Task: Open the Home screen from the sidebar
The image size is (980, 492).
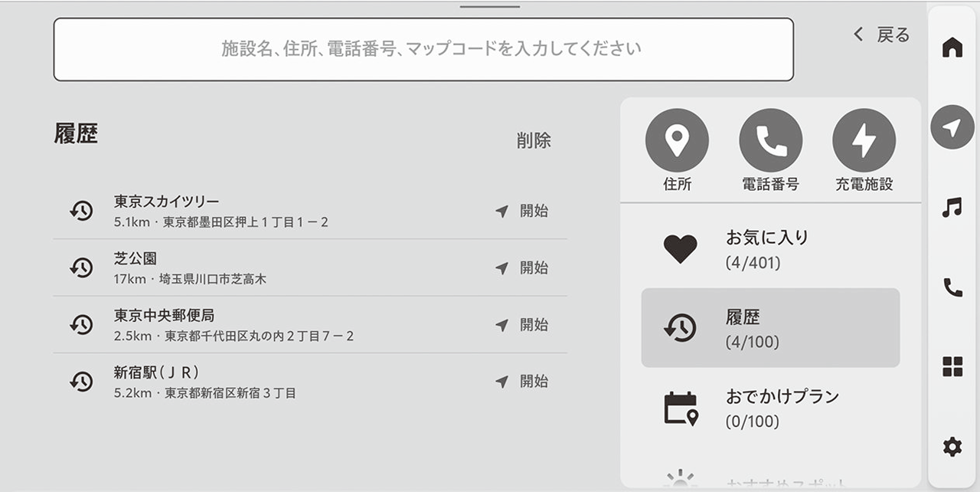Action: tap(952, 48)
